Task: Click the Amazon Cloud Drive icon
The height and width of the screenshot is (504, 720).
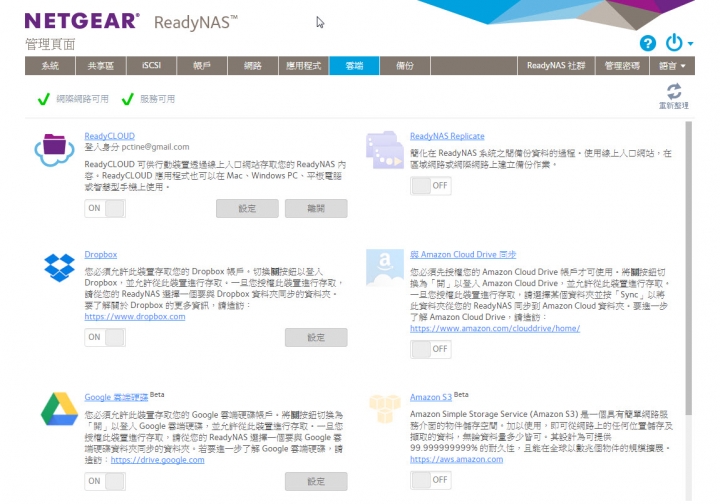Action: pyautogui.click(x=385, y=268)
